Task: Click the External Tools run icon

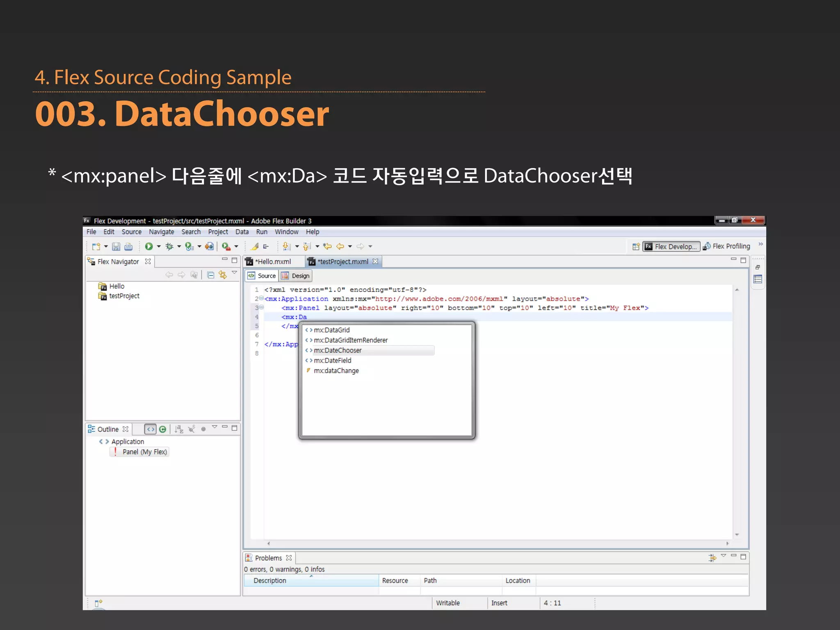Action: click(226, 247)
